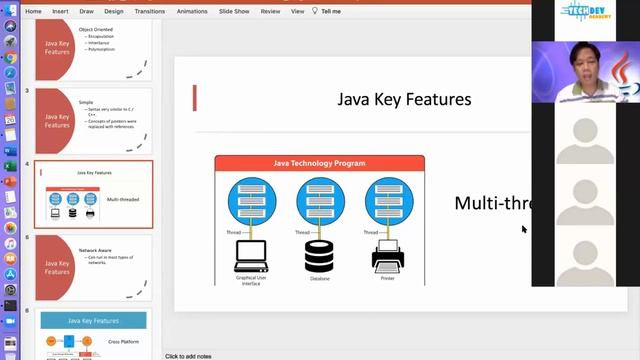Open Safari compass icon in dock
This screenshot has width=640, height=360.
pyautogui.click(x=10, y=73)
